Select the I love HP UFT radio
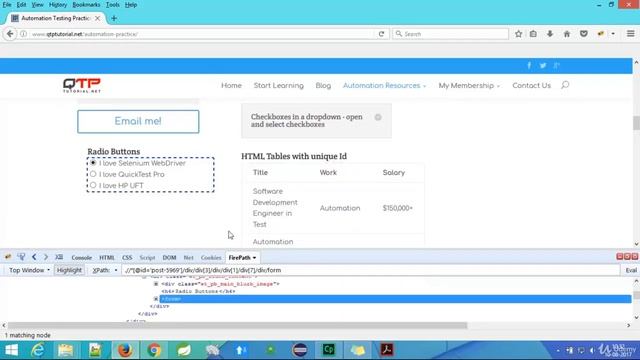The image size is (640, 360). coord(93,185)
